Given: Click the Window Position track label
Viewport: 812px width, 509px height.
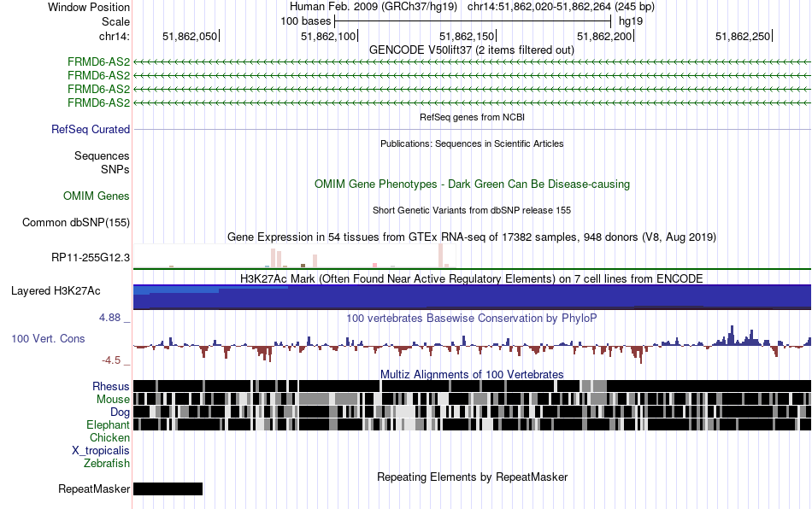Looking at the screenshot, I should (89, 7).
